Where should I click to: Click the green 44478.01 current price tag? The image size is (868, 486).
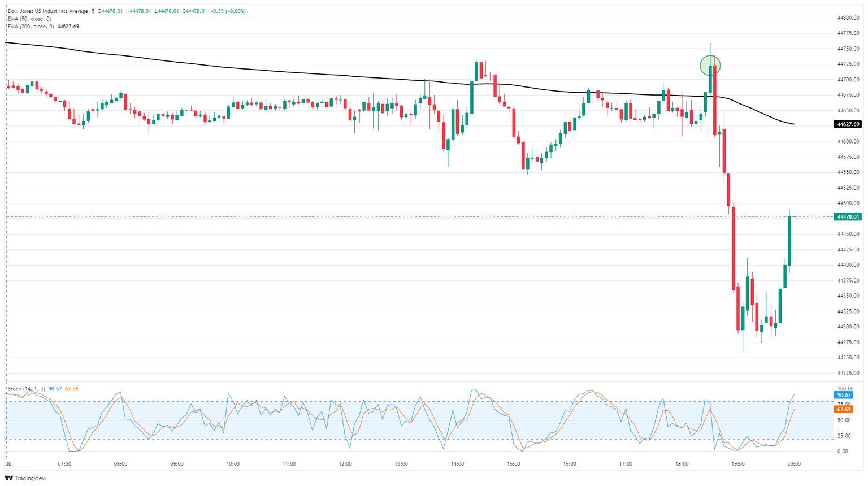pos(848,217)
